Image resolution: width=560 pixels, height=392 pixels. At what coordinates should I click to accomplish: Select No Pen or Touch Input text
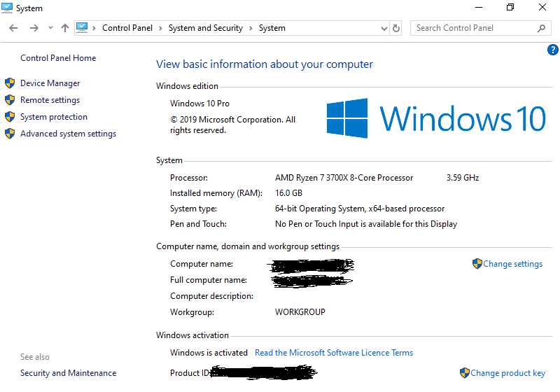click(366, 224)
